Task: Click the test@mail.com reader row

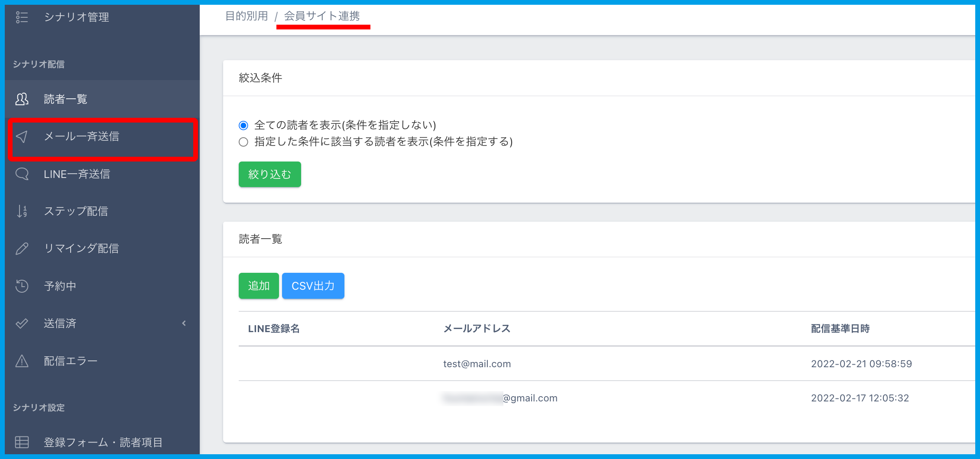Action: pos(477,364)
